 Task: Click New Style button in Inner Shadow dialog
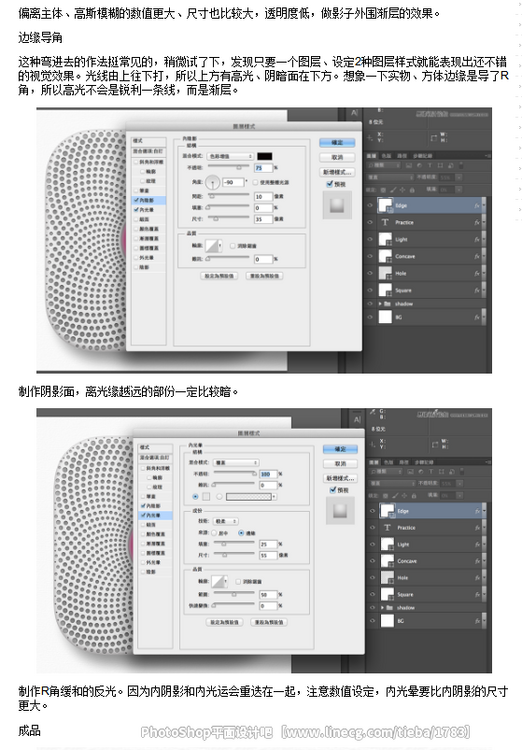tap(337, 172)
